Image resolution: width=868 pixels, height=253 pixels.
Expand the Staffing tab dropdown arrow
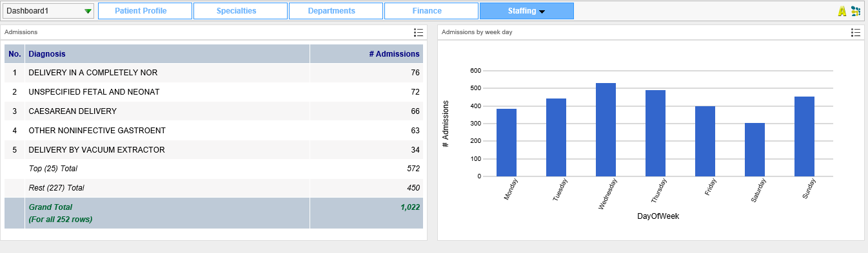[542, 12]
